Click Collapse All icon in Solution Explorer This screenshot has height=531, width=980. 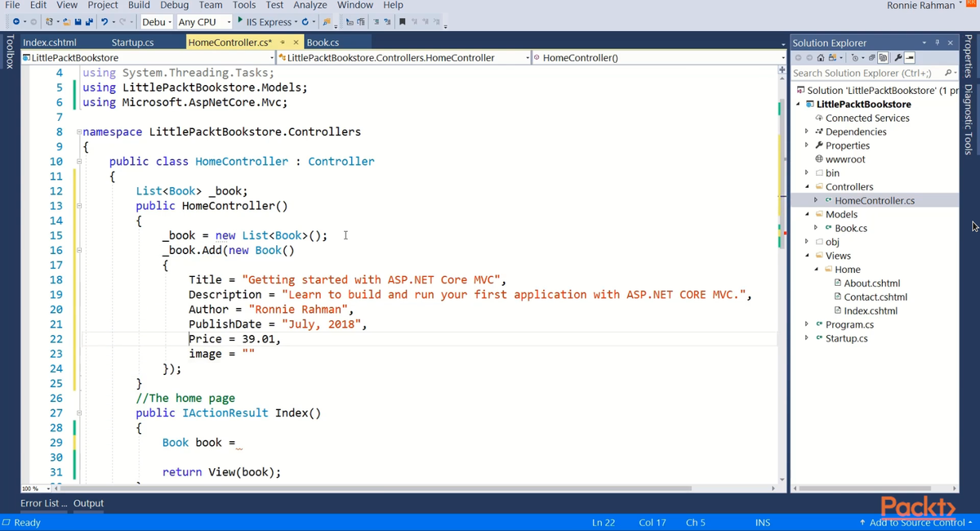871,58
